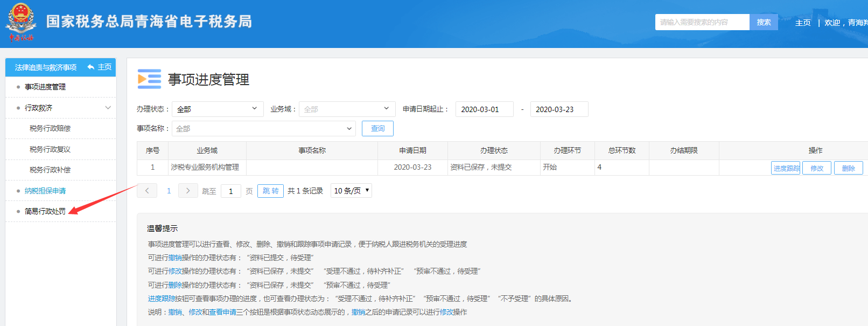Click 删除 button in row 1

pos(849,168)
